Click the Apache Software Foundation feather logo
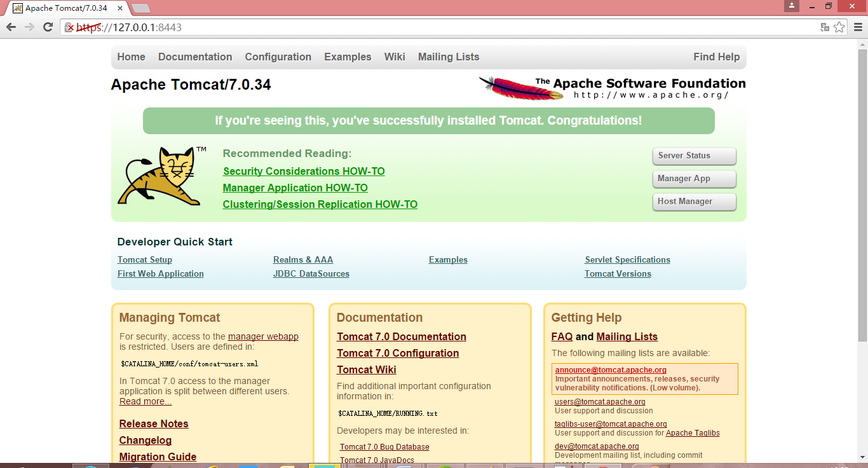The image size is (868, 468). [613, 88]
